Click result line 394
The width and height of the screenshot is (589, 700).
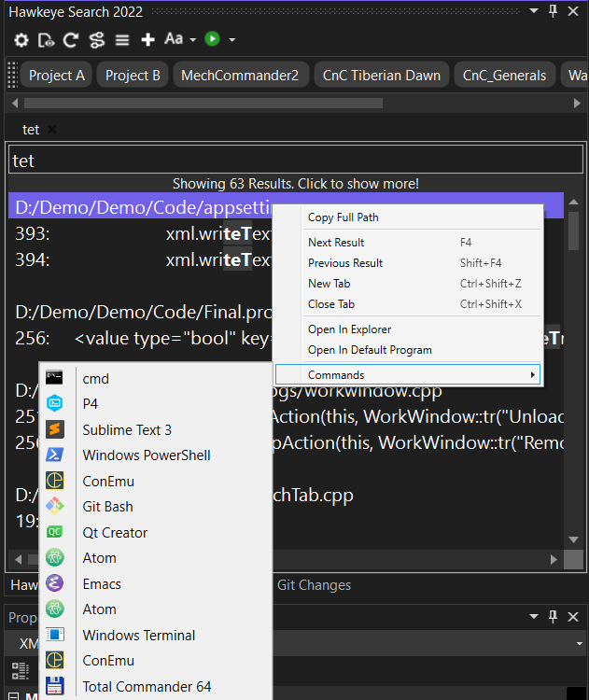point(141,259)
